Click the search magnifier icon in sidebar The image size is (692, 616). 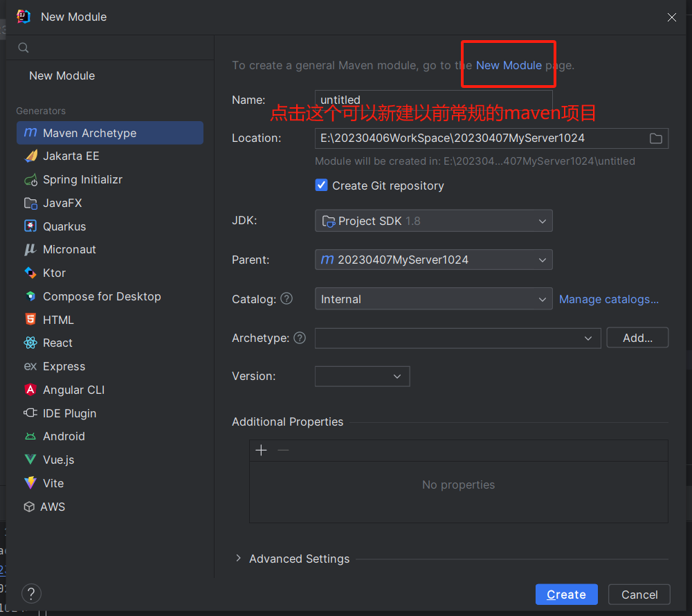24,48
